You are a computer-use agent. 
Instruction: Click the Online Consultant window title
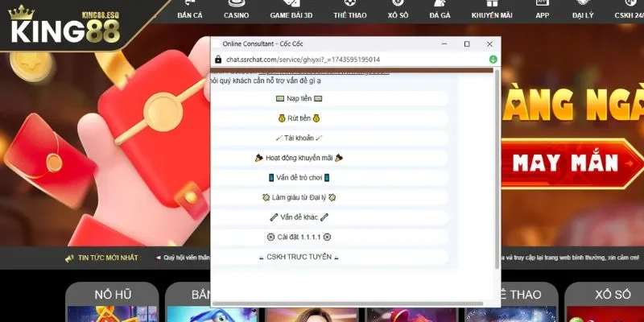tap(263, 43)
